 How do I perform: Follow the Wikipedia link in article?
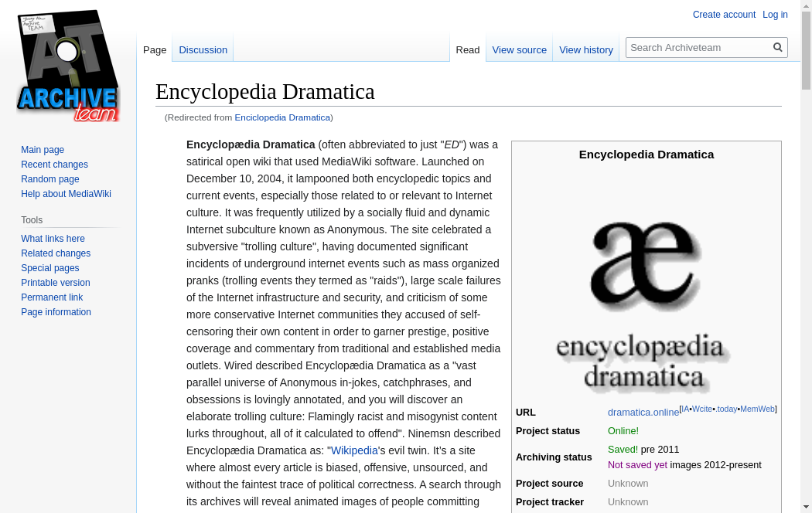pyautogui.click(x=354, y=450)
